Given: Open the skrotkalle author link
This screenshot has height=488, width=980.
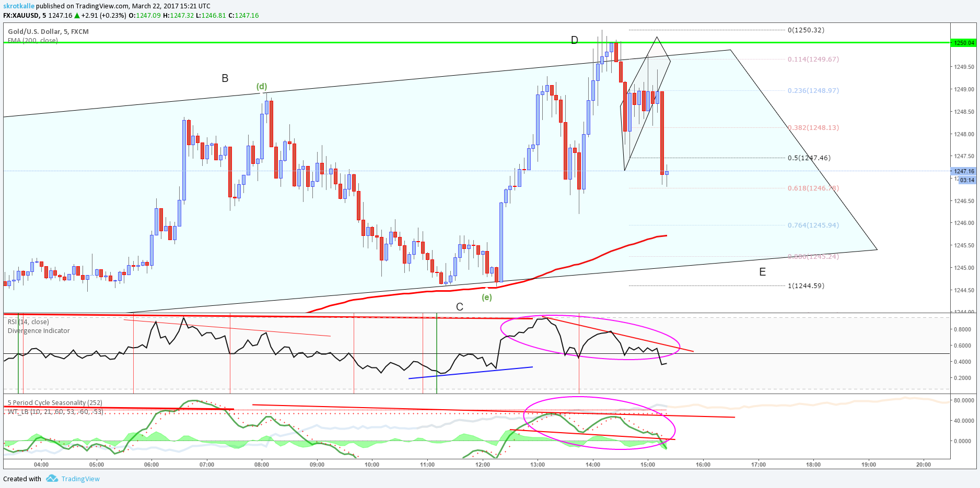Looking at the screenshot, I should click(19, 6).
